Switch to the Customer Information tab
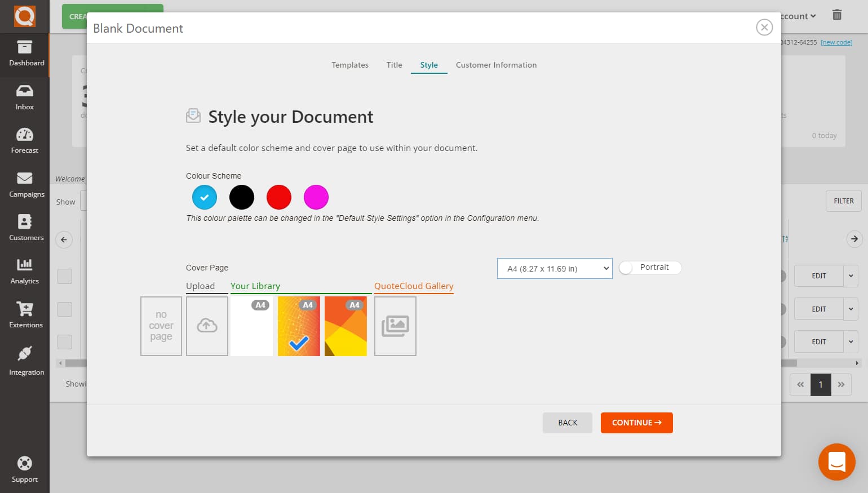This screenshot has height=493, width=868. tap(496, 65)
